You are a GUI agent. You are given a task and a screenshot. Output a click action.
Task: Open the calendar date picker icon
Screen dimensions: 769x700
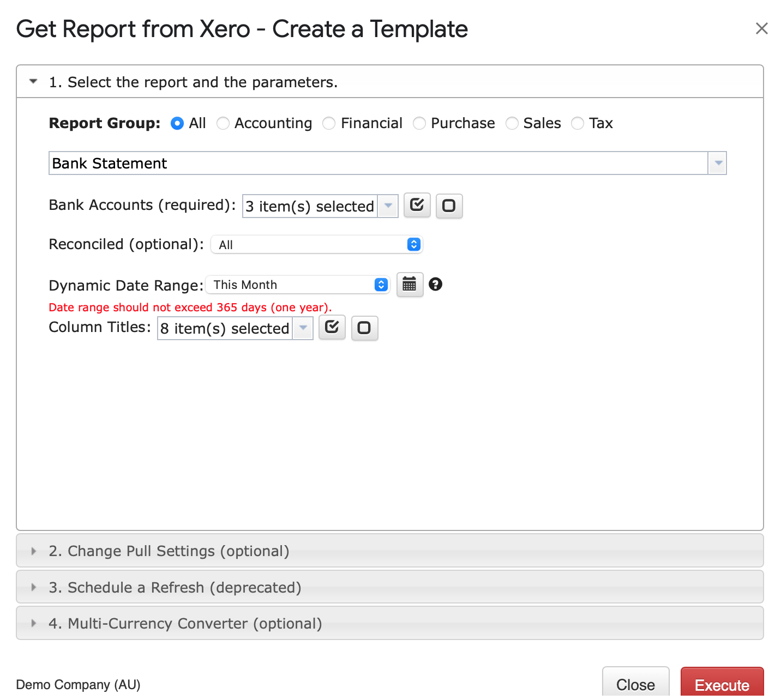click(410, 284)
